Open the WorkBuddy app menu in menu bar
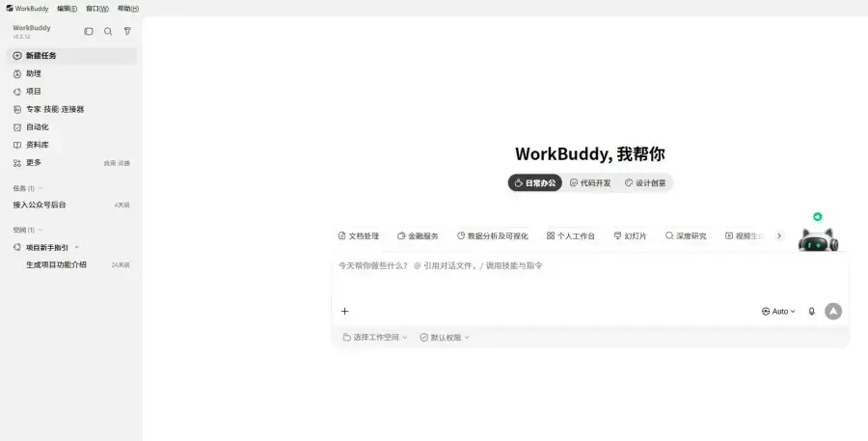 [27, 9]
